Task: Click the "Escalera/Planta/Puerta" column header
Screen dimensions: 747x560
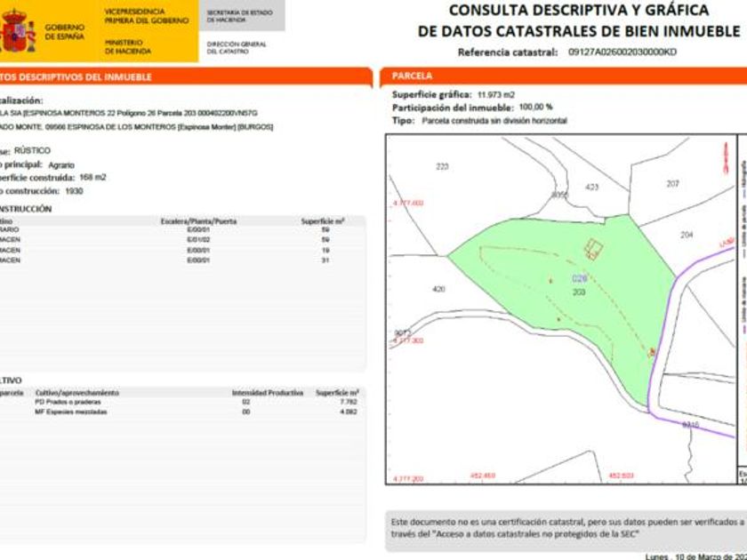Action: tap(198, 221)
